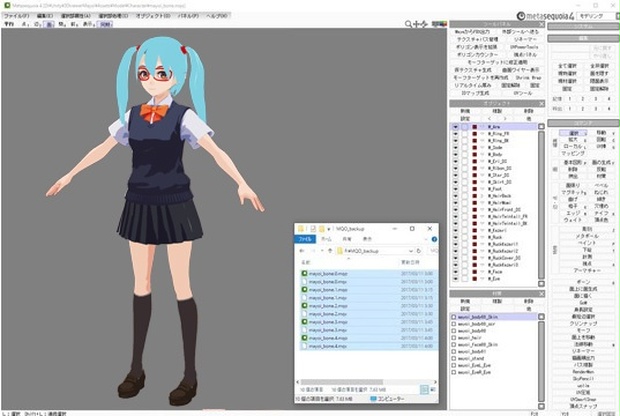
Task: Click the back arrow in MQO_backup Explorer
Action: pos(302,251)
